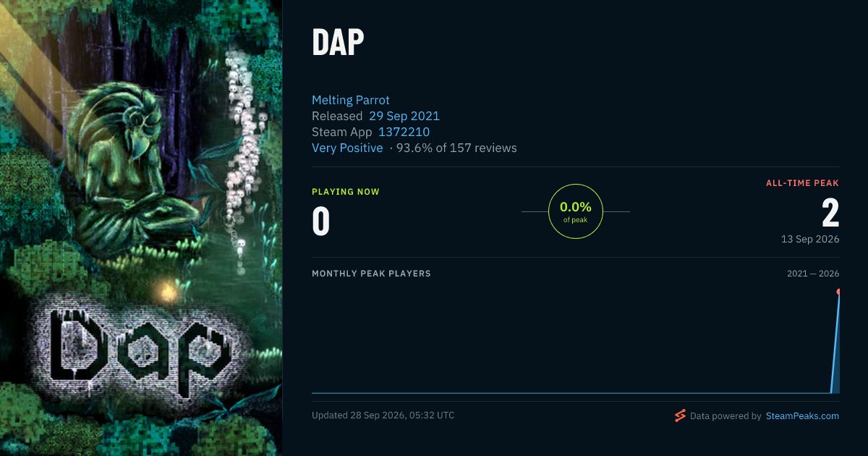Click the 13 Sep 2026 peak date
Viewport: 868px width, 456px height.
(x=810, y=239)
